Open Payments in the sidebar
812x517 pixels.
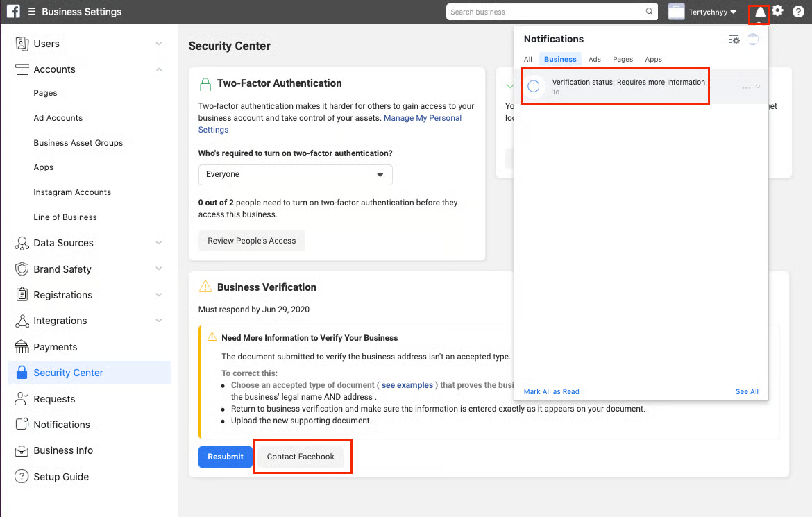tap(56, 347)
